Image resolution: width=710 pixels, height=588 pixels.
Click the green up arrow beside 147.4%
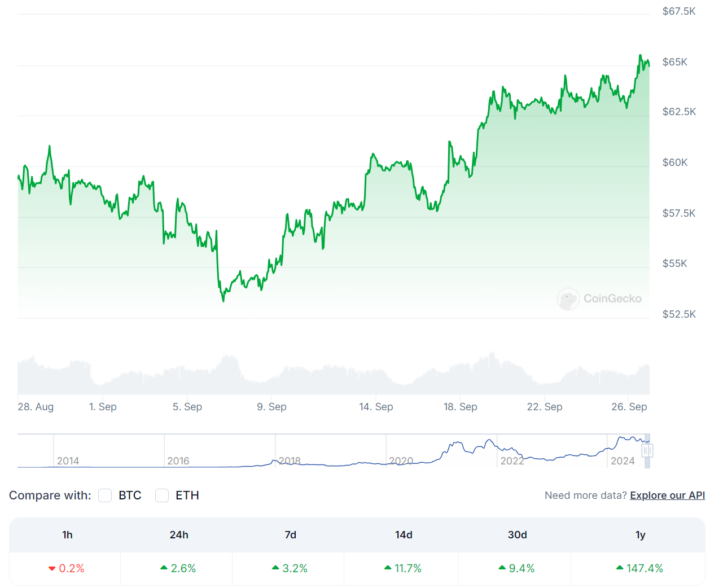(x=620, y=568)
